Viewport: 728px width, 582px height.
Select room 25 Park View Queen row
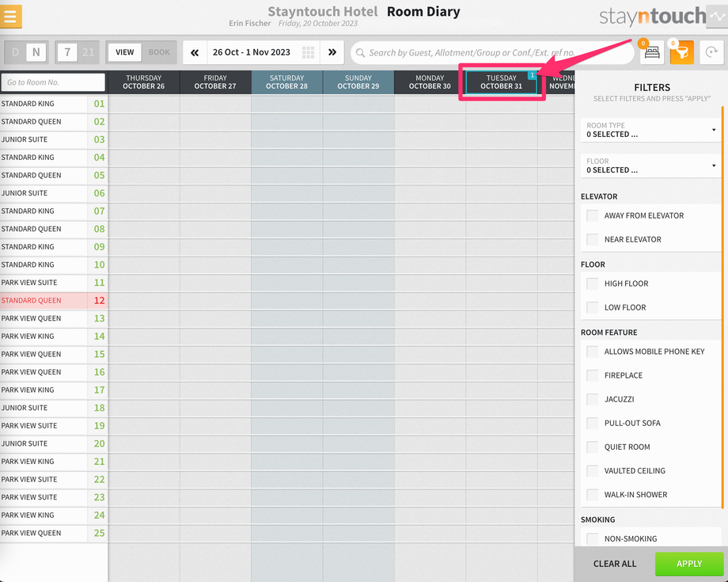54,533
